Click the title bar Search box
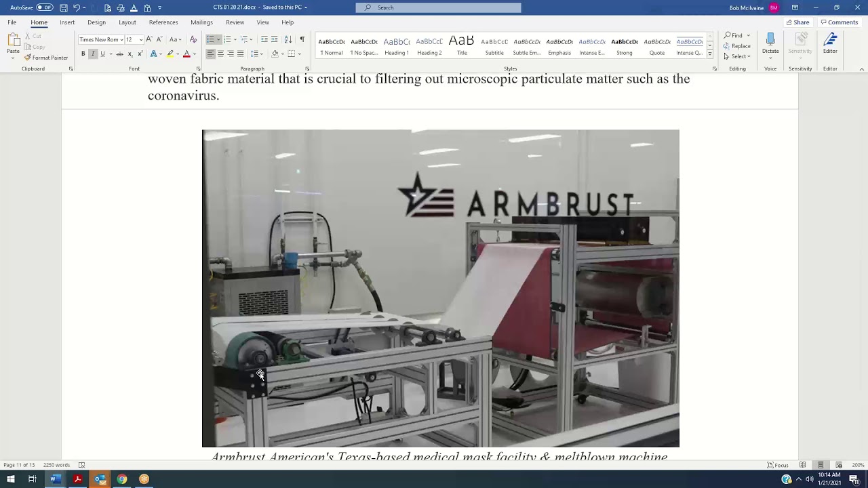 click(x=439, y=7)
